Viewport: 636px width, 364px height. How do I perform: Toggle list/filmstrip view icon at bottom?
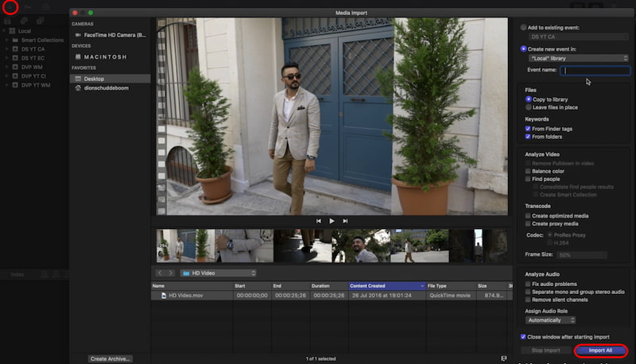click(x=504, y=358)
